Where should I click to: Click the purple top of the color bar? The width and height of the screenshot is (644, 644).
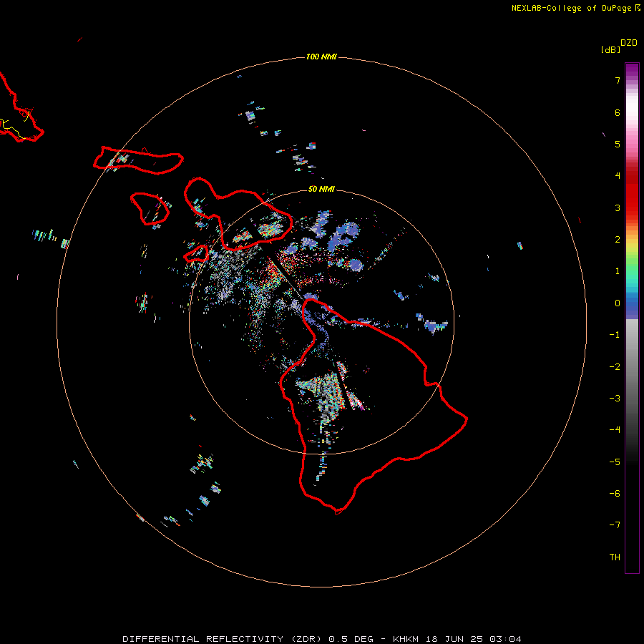point(632,71)
